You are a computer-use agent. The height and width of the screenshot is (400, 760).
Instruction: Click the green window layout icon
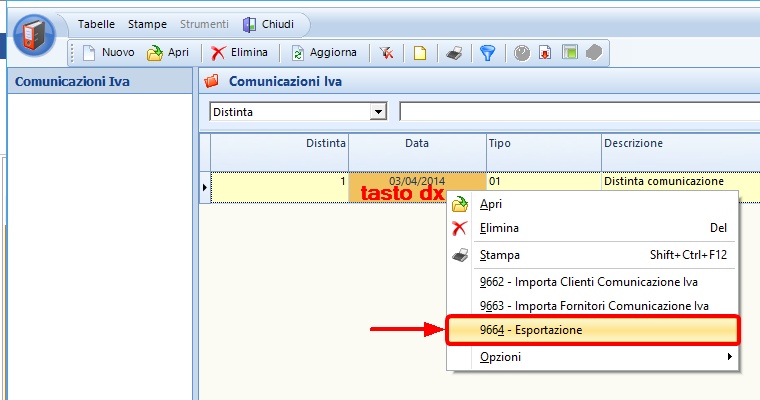(570, 52)
